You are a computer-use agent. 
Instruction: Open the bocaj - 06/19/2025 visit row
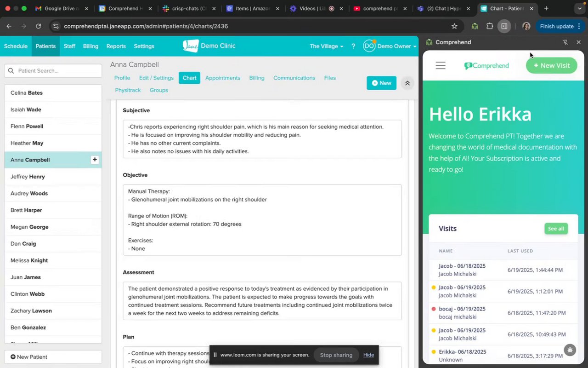[503, 313]
